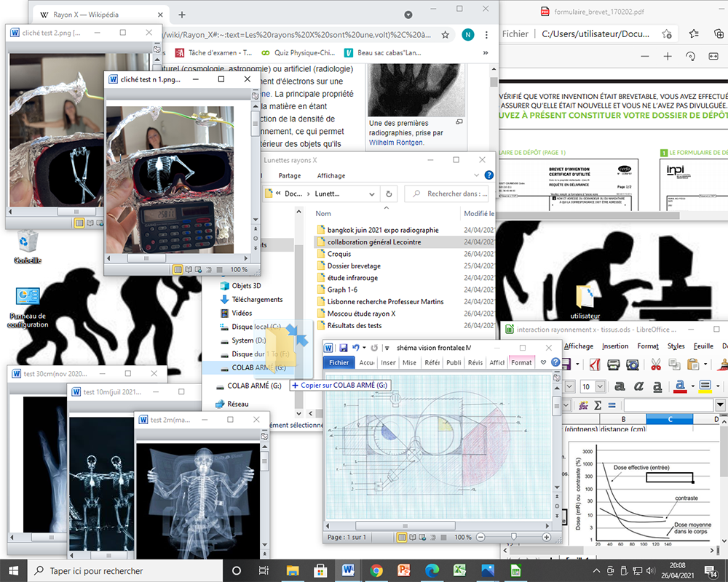Expand the Calc formula bar arrow
This screenshot has width=728, height=582.
(720, 405)
